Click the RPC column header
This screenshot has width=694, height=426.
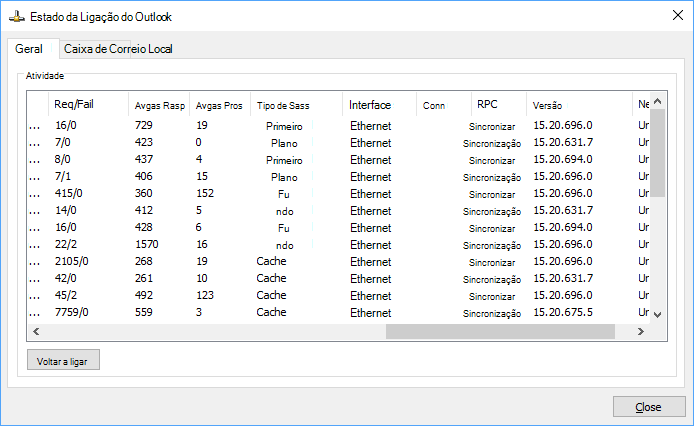[x=499, y=105]
